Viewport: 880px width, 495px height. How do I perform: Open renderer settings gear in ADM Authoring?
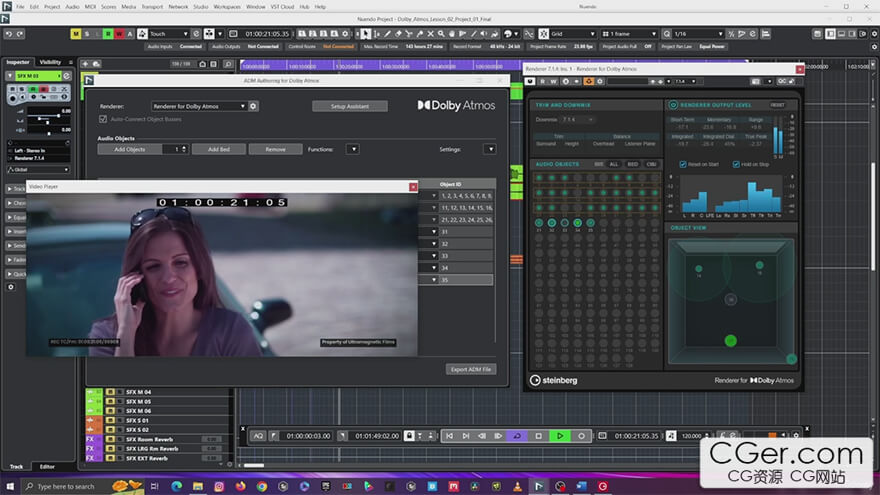(254, 106)
